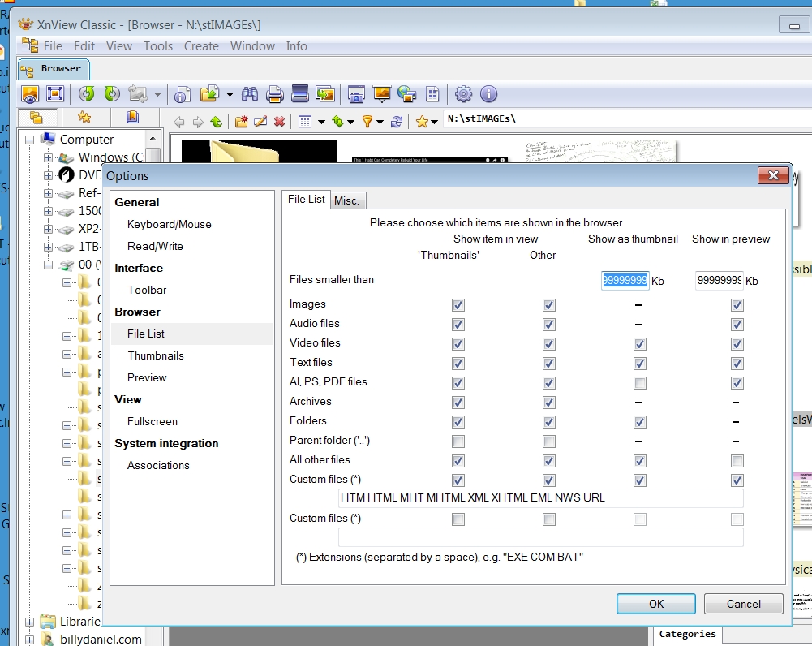
Task: Toggle AI, PS, PDF files thumbnail checkbox
Action: tap(640, 383)
